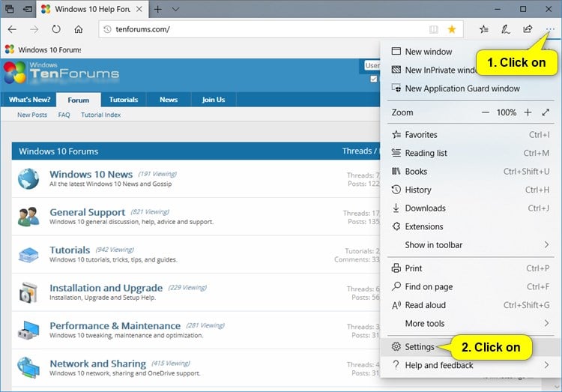Viewport: 562px width, 392px height.
Task: Open History from the menu
Action: point(471,190)
